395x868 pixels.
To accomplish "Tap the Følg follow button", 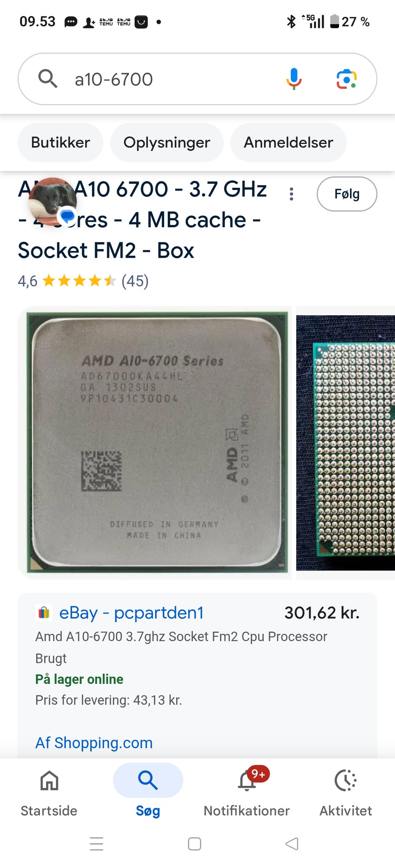I will click(x=347, y=194).
